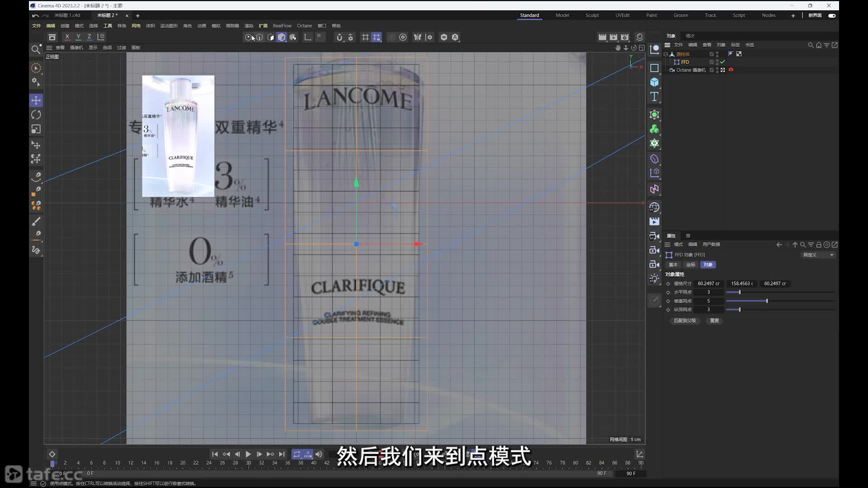Click the 重置 reset button

[714, 321]
